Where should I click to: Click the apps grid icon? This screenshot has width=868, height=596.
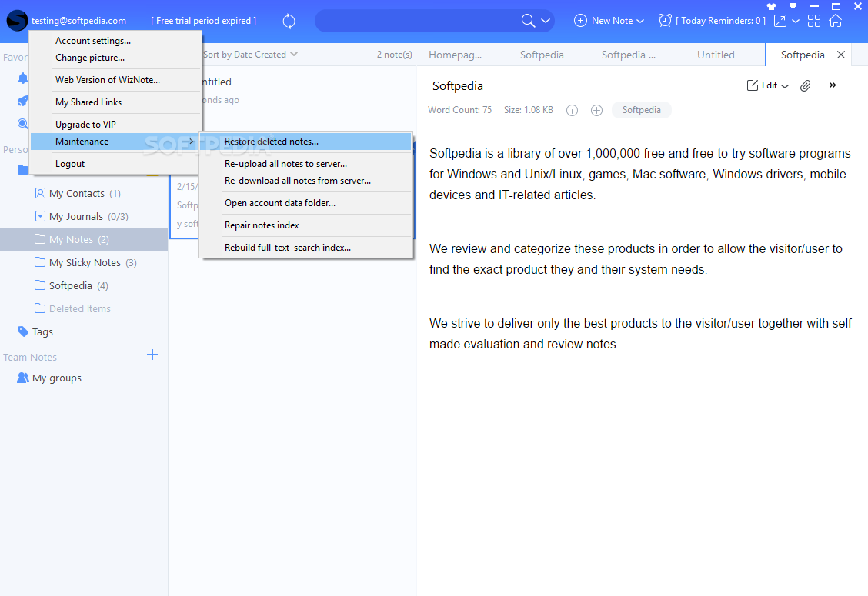pos(814,21)
